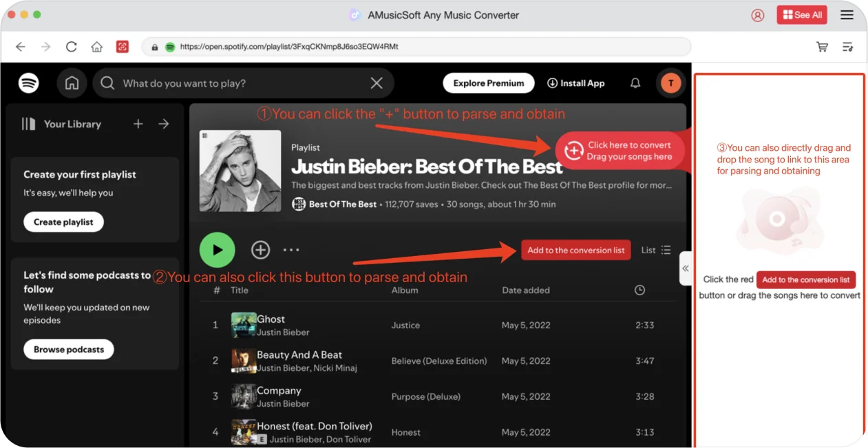Open album link 'Justice'
868x448 pixels.
405,326
